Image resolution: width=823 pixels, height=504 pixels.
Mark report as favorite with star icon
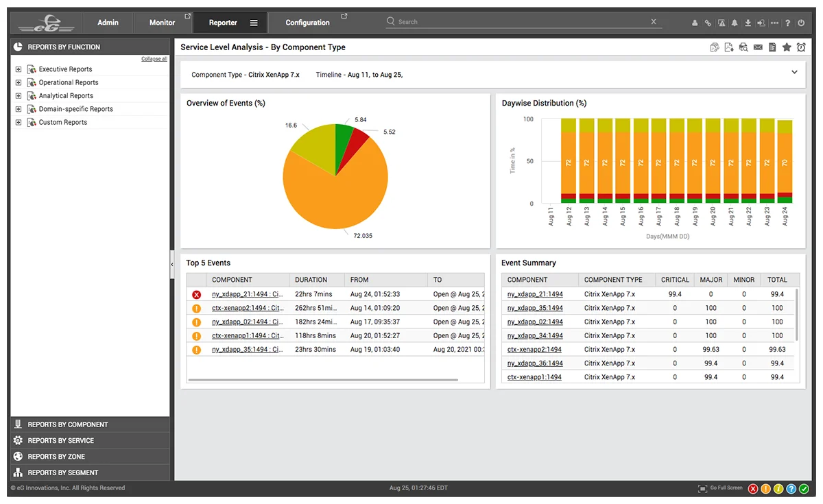coord(787,47)
